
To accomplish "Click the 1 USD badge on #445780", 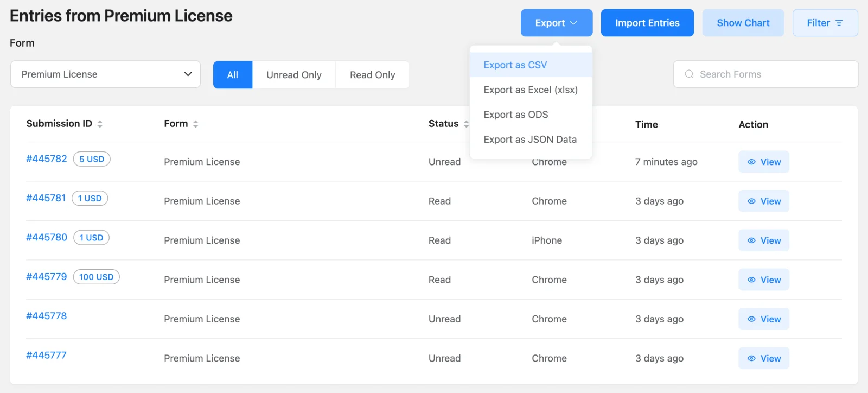I will point(91,238).
